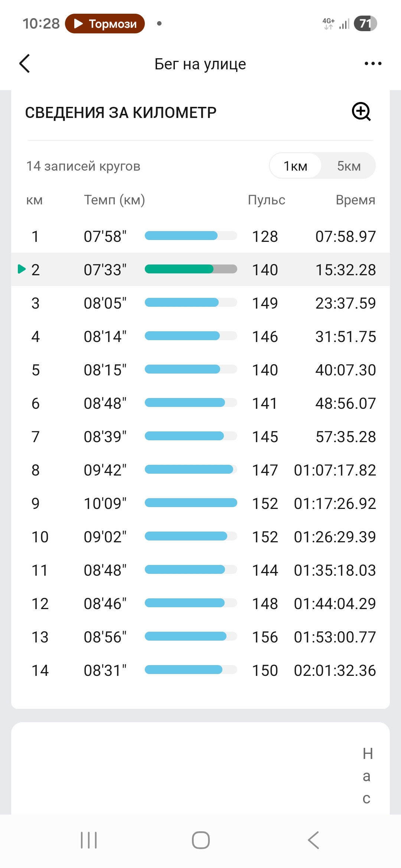This screenshot has width=401, height=868.
Task: Tap the Темп (км) column header
Action: coord(114,200)
